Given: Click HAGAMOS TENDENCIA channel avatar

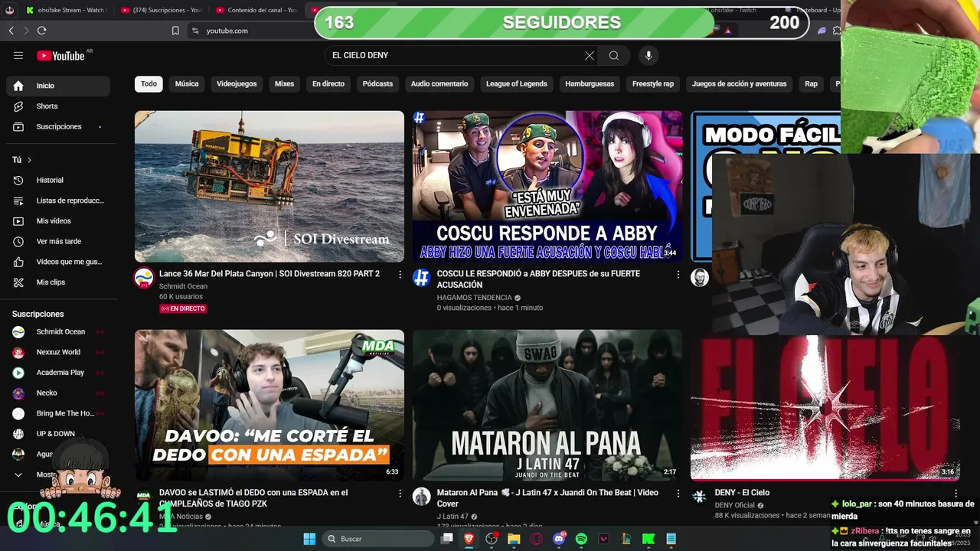Looking at the screenshot, I should tap(422, 278).
